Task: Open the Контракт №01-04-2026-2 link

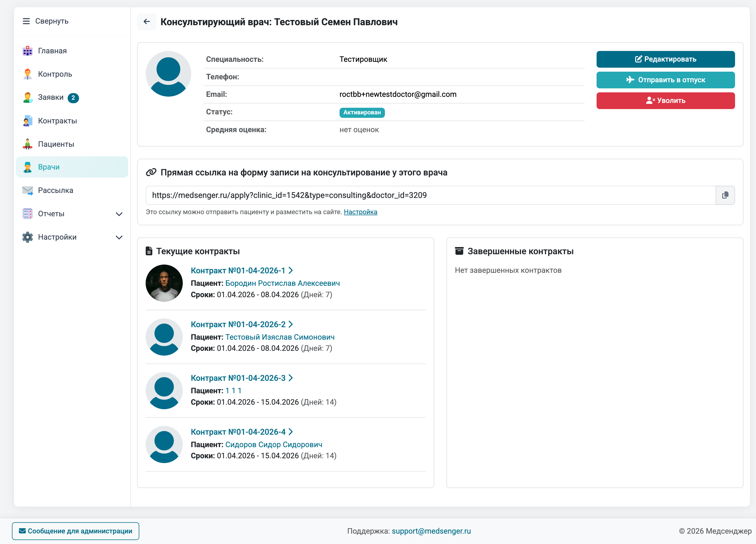Action: 238,324
